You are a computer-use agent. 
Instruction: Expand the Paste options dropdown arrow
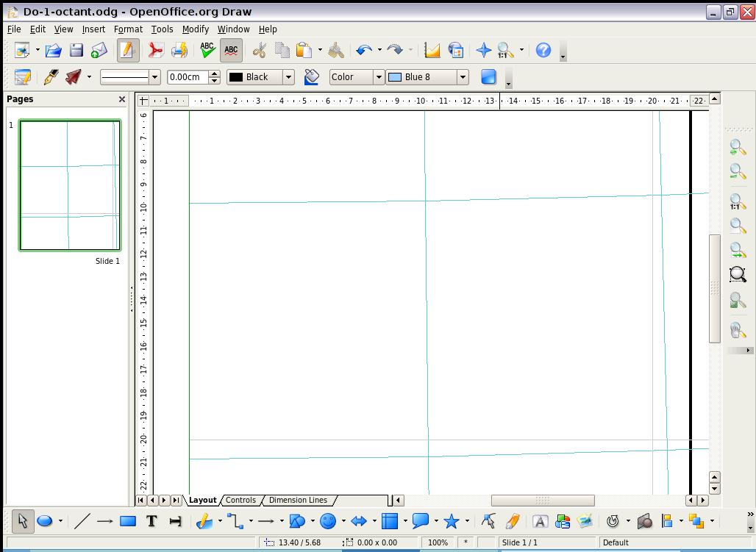pos(320,50)
